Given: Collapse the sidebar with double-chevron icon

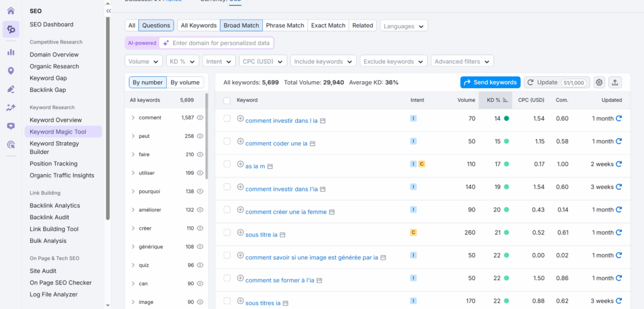Looking at the screenshot, I should [x=108, y=11].
